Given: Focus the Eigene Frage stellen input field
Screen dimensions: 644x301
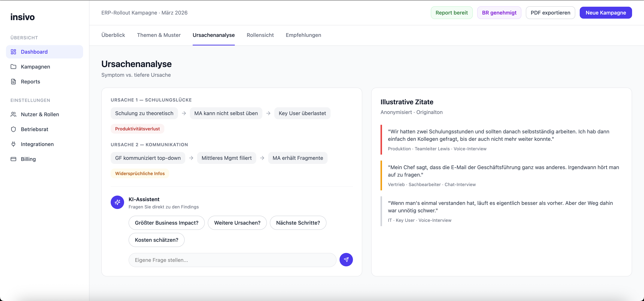Looking at the screenshot, I should 232,260.
